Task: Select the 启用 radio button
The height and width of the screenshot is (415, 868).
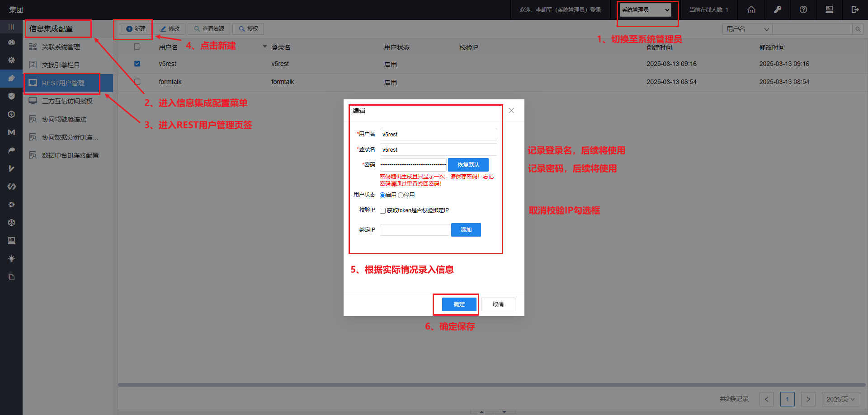Action: tap(382, 195)
